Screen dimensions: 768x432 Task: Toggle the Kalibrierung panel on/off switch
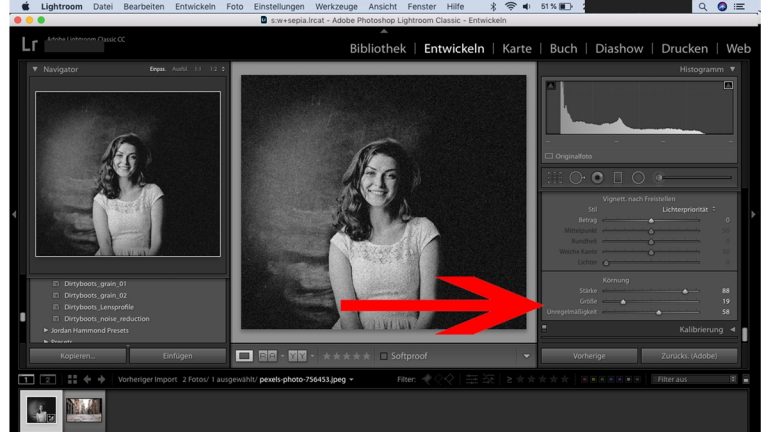tap(544, 328)
